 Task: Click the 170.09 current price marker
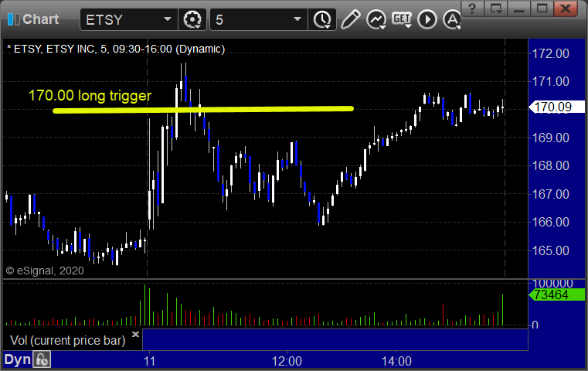[x=556, y=107]
